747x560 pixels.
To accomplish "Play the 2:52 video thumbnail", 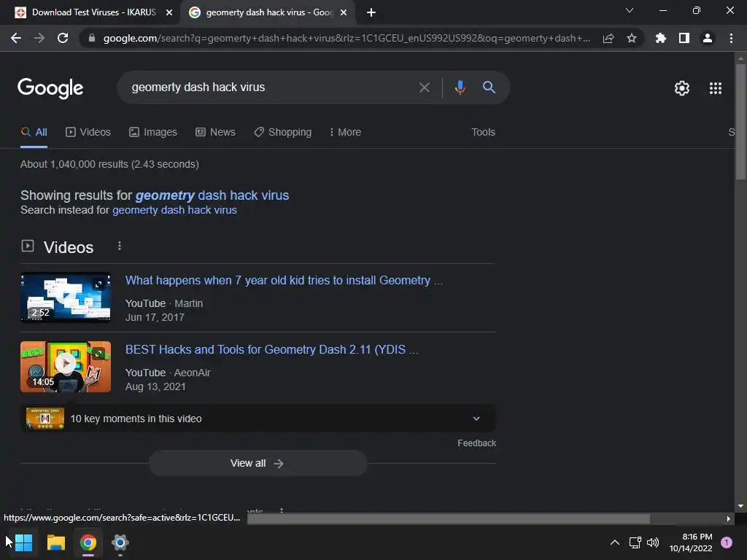I will [66, 297].
